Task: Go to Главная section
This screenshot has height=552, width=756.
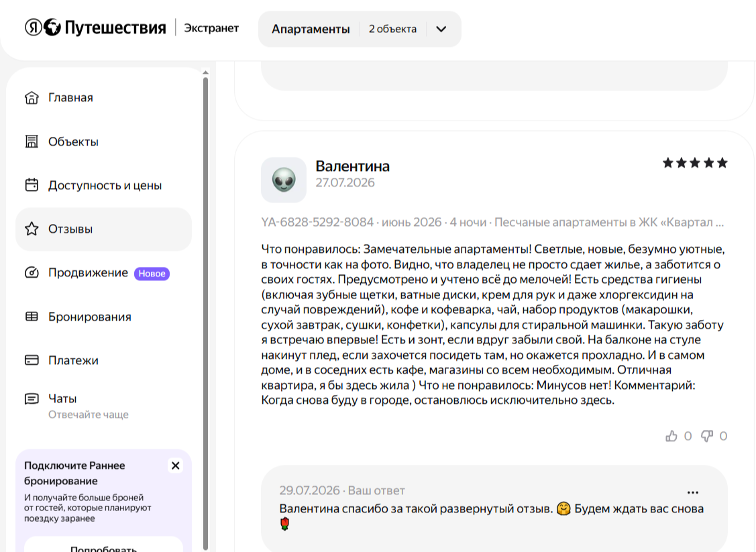Action: 104,98
